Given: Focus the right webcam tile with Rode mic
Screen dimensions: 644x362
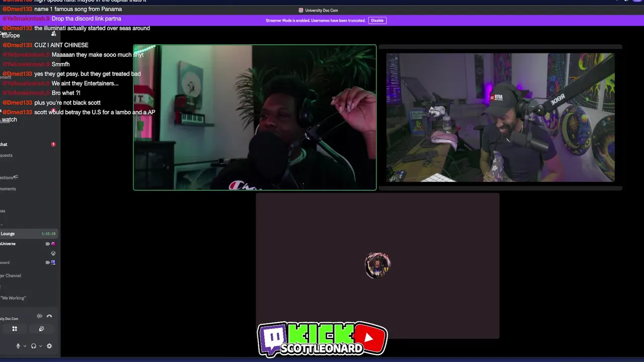Looking at the screenshot, I should click(x=500, y=118).
